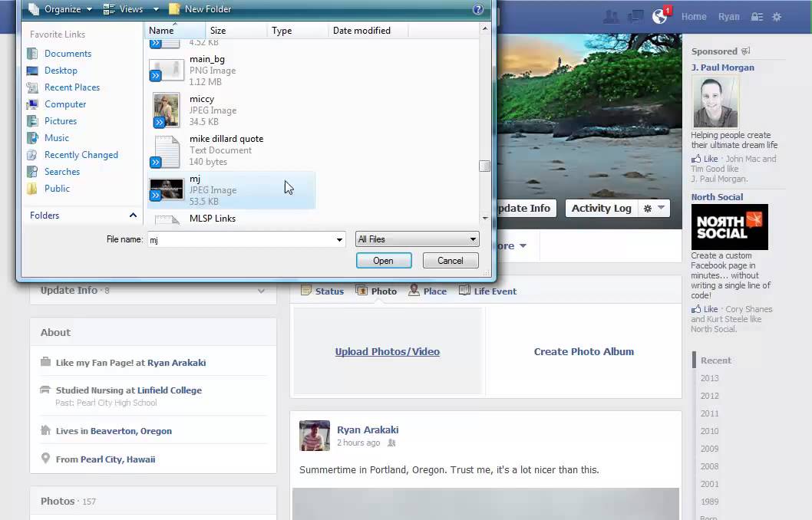812x520 pixels.
Task: Switch to Place composer tab
Action: click(x=427, y=291)
